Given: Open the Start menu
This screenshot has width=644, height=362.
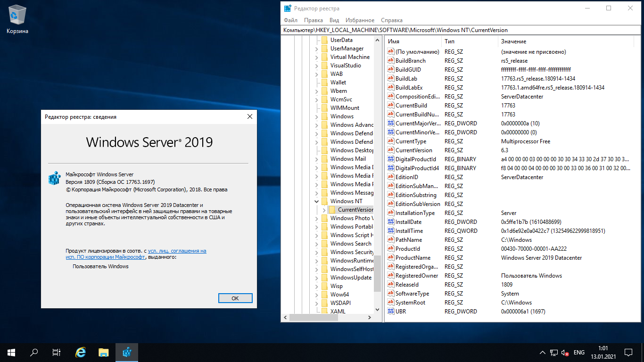Looking at the screenshot, I should tap(11, 352).
